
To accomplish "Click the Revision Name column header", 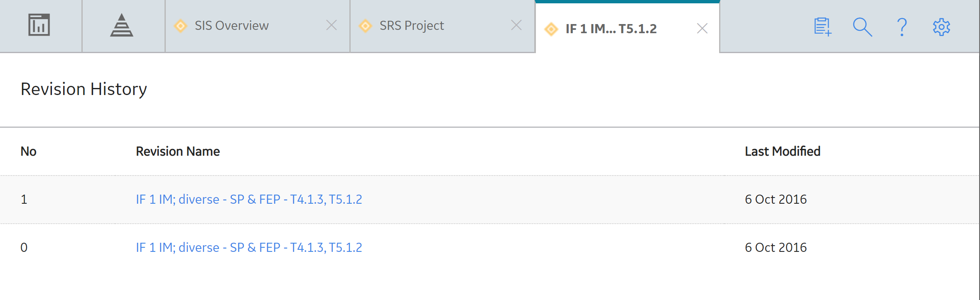I will tap(178, 151).
